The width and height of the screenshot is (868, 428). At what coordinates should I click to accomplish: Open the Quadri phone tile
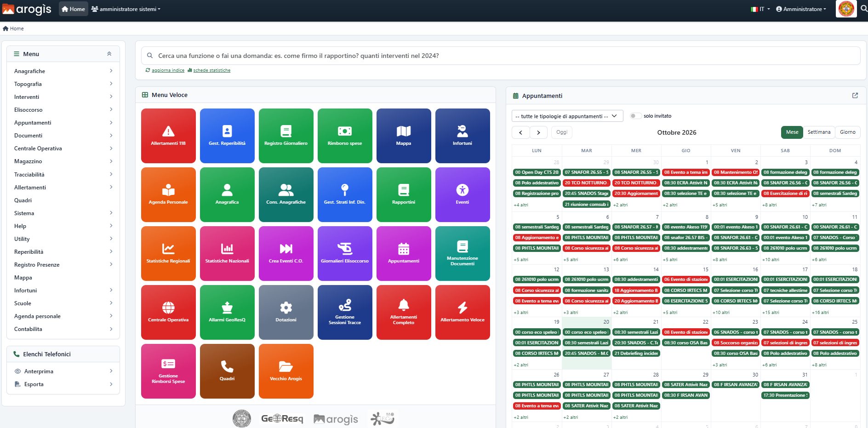(x=227, y=371)
